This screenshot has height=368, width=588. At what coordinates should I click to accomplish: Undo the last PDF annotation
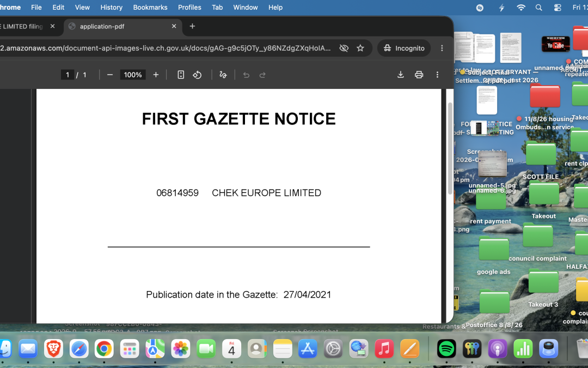point(246,75)
